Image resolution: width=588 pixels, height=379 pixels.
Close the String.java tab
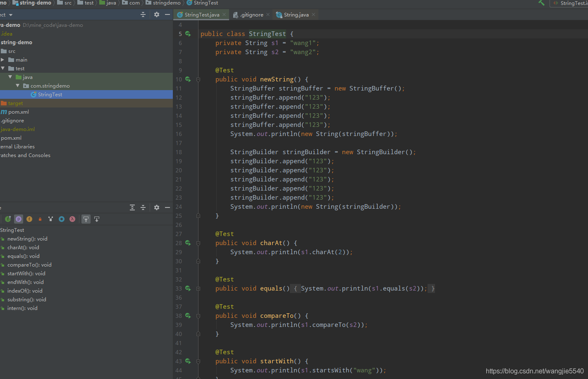pos(313,14)
